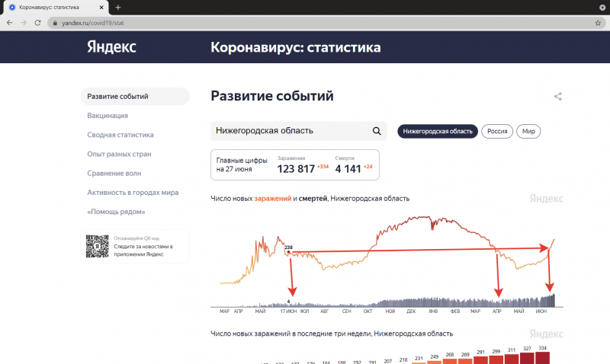610x364 pixels.
Task: Open the Развитие событий sidebar section
Action: pyautogui.click(x=135, y=97)
